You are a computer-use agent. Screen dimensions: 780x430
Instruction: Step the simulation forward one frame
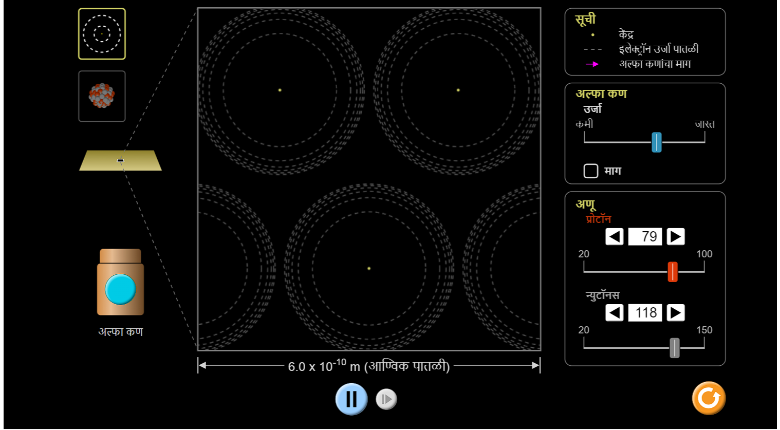pos(386,400)
